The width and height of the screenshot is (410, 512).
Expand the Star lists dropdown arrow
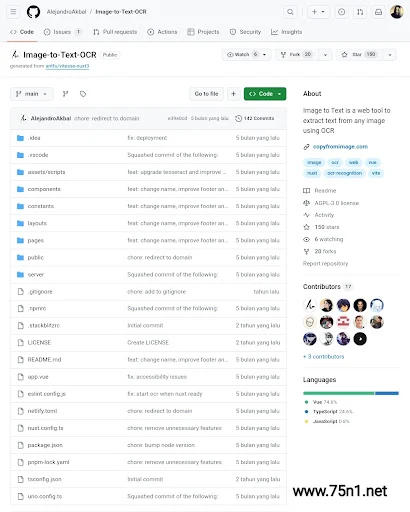[390, 55]
